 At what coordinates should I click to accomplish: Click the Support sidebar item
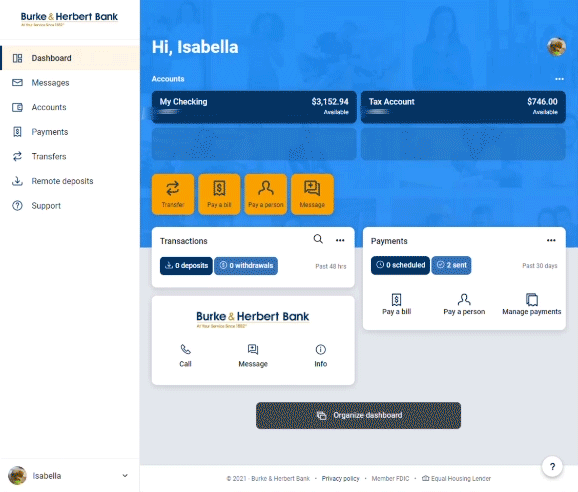click(x=70, y=206)
